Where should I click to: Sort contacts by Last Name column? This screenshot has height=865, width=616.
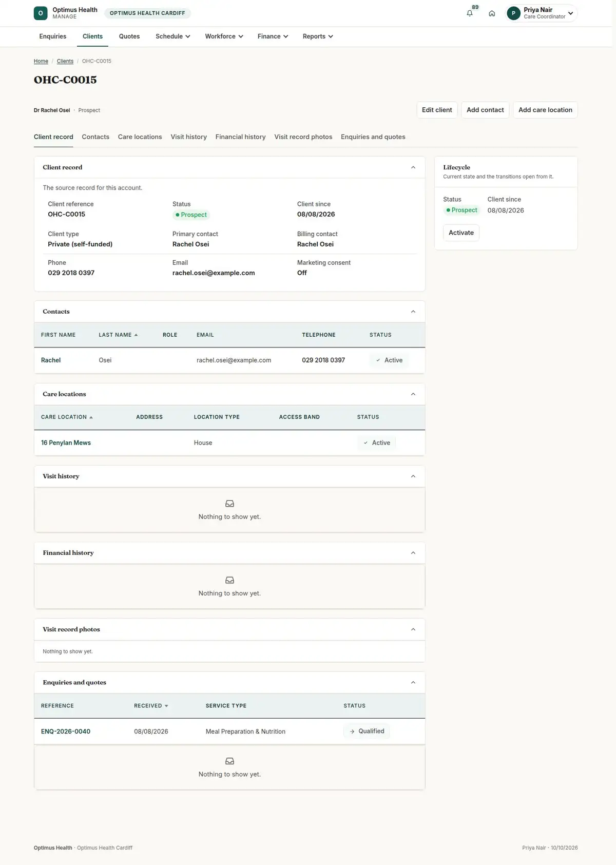118,335
